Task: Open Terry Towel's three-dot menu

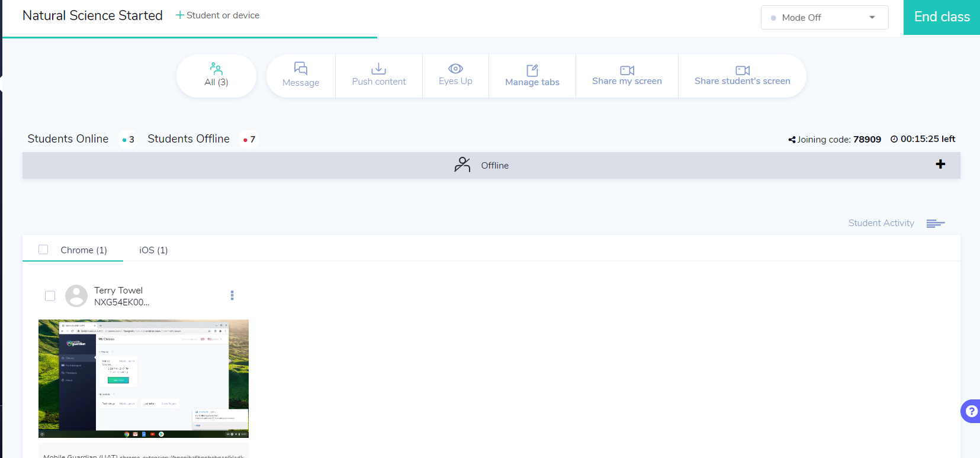Action: pyautogui.click(x=232, y=295)
